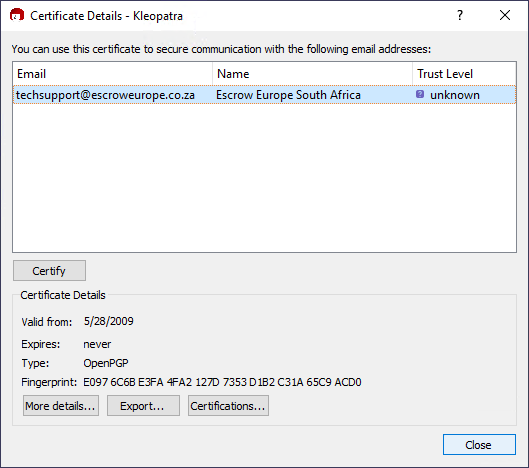The width and height of the screenshot is (529, 468).
Task: Click the Expires value 'never'
Action: 97,344
